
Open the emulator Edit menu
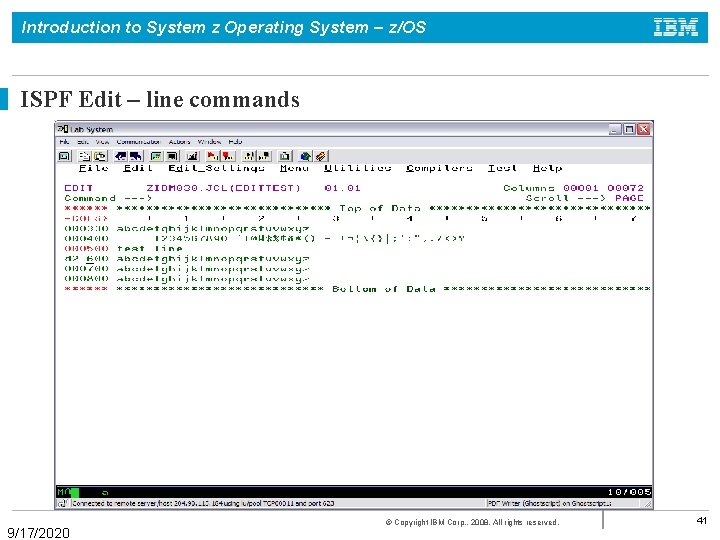click(83, 142)
